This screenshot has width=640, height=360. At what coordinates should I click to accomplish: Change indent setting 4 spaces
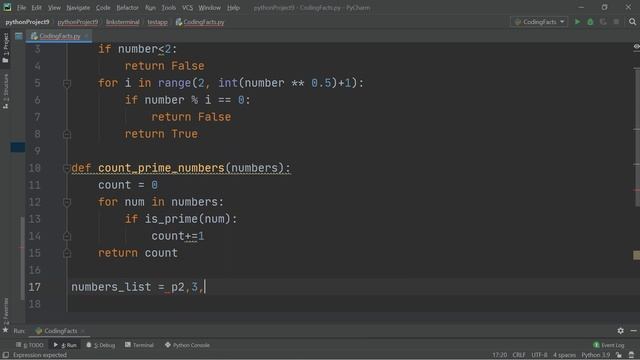click(564, 355)
